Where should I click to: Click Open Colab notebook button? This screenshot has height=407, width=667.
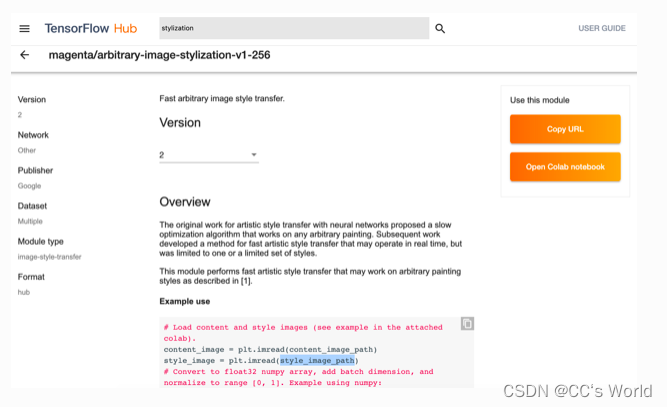565,167
